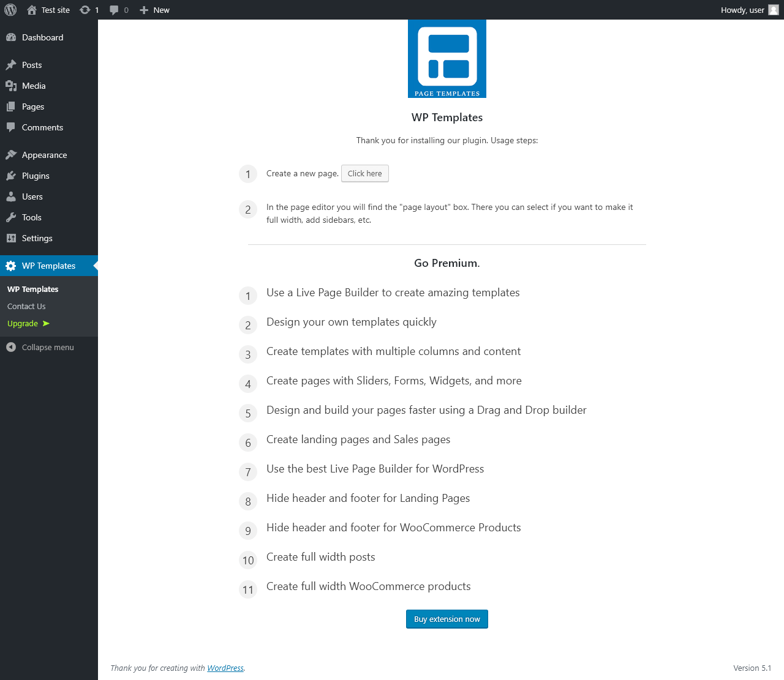This screenshot has width=784, height=680.
Task: Click 'Create a new page.' text
Action: click(x=303, y=173)
